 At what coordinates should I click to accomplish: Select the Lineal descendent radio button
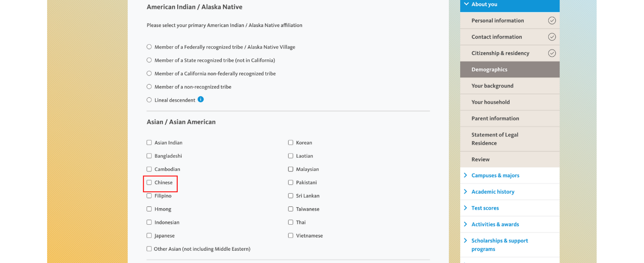pos(149,100)
